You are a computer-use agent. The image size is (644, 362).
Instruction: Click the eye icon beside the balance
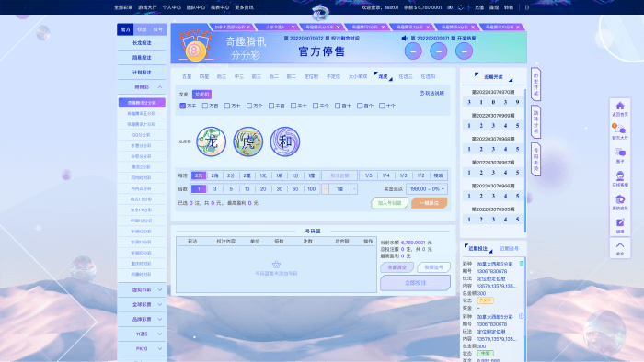pos(450,7)
